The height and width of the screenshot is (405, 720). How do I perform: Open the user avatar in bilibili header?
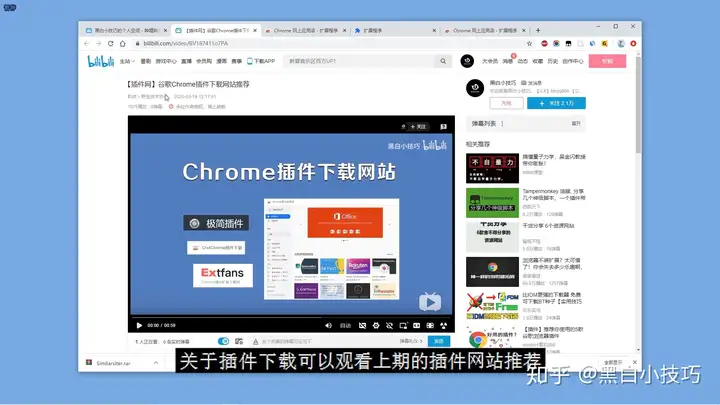pyautogui.click(x=467, y=61)
